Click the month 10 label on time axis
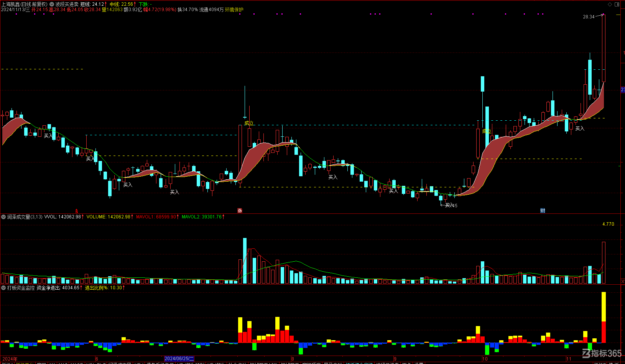Screen dimensions: 625x364 485,359
